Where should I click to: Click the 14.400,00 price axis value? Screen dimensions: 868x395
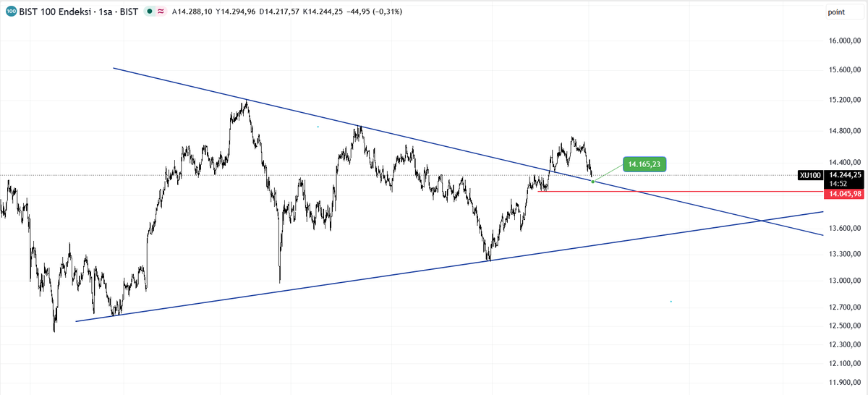tap(844, 162)
